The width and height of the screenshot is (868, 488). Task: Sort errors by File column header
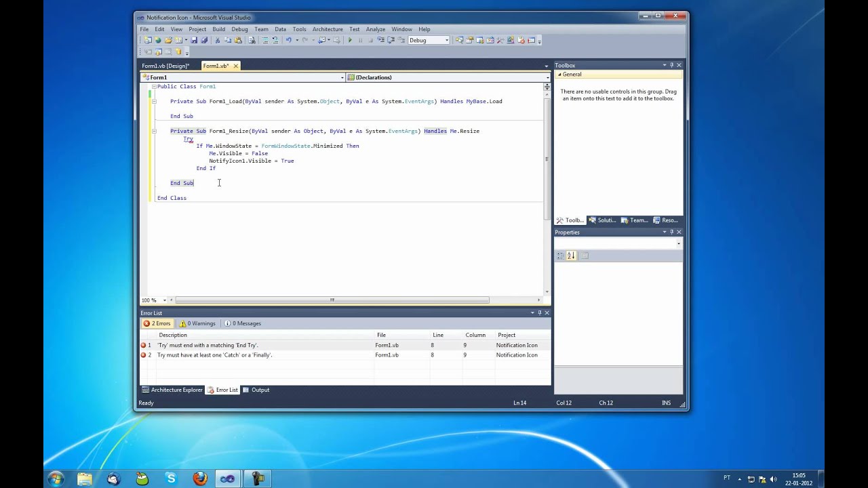pyautogui.click(x=402, y=335)
